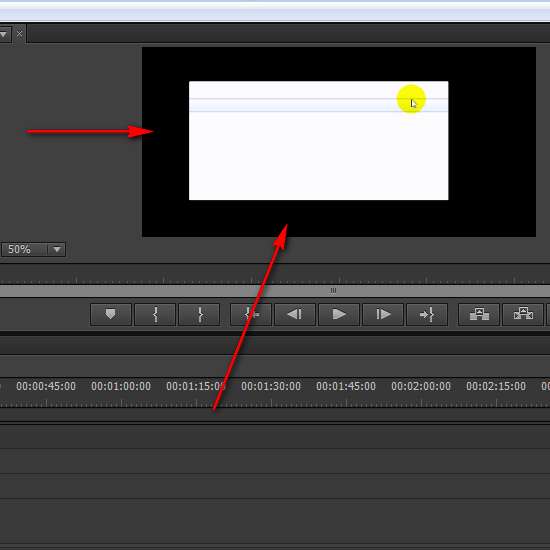This screenshot has height=550, width=550.
Task: Click the Lift button
Action: point(479,314)
